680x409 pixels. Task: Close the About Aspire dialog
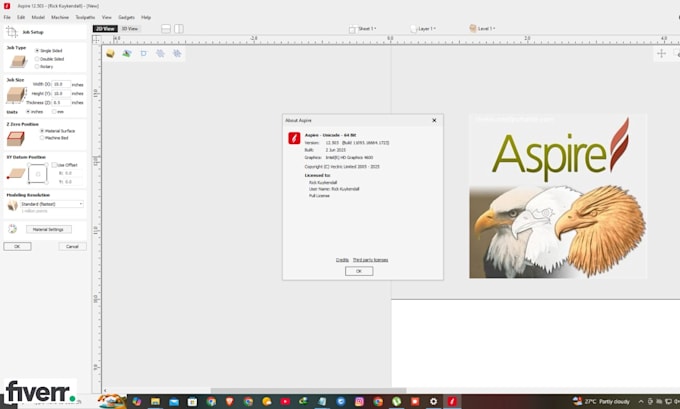pyautogui.click(x=434, y=121)
